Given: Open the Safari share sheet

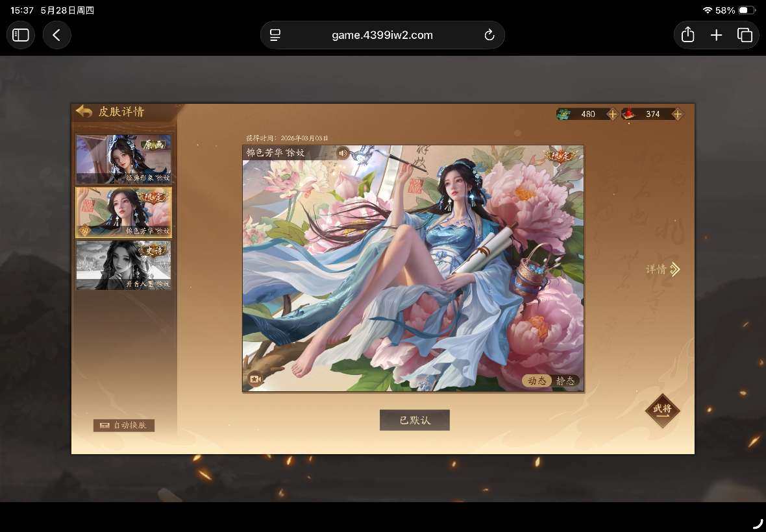Looking at the screenshot, I should [x=687, y=34].
